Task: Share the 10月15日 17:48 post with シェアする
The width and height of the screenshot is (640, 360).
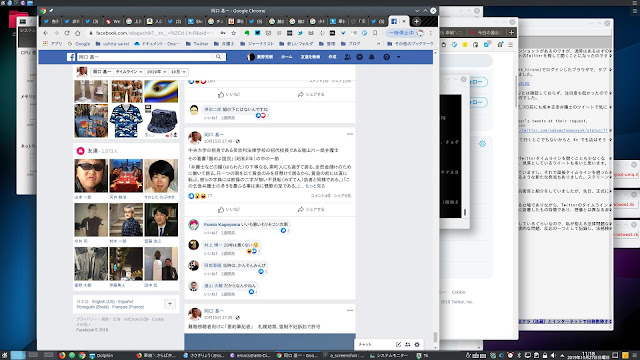Action: [311, 209]
